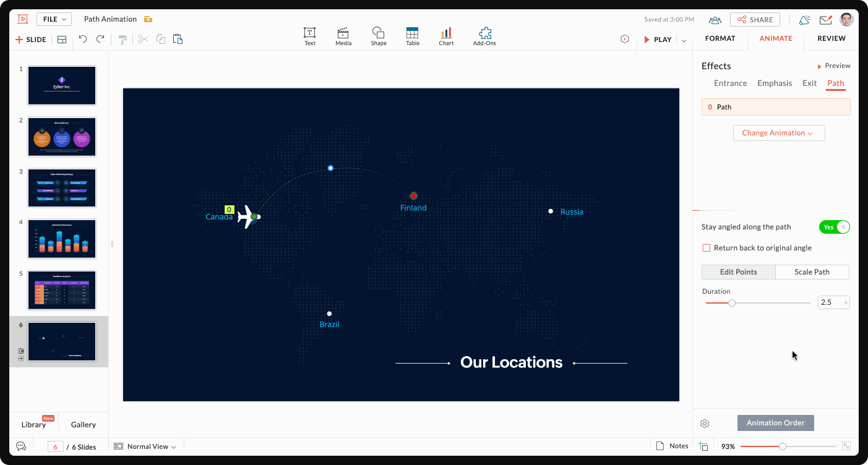Open the Entrance effects tab
Viewport: 868px width, 465px height.
point(730,83)
